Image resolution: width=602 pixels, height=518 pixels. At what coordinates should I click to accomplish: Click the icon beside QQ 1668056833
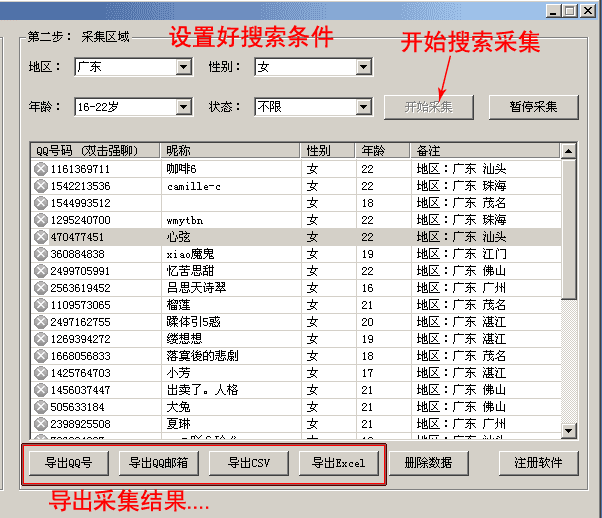click(41, 356)
